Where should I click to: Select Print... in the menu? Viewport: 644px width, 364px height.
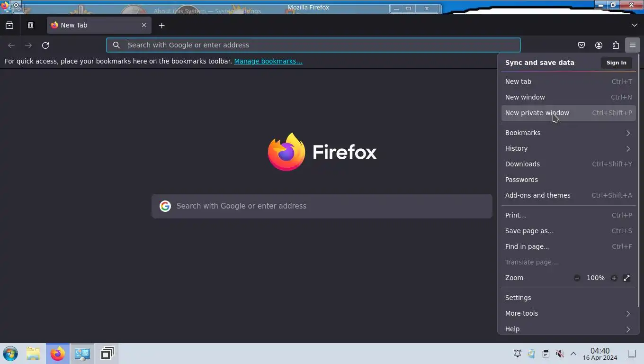coord(568,215)
